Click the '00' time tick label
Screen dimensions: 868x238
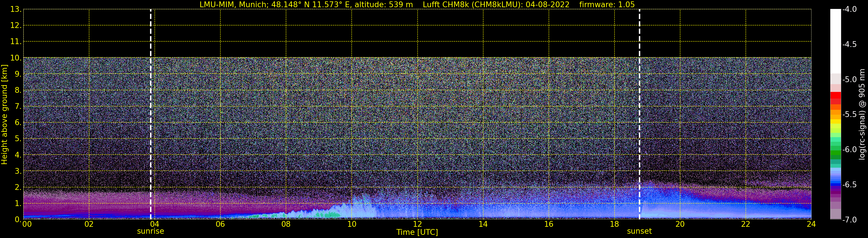27,224
